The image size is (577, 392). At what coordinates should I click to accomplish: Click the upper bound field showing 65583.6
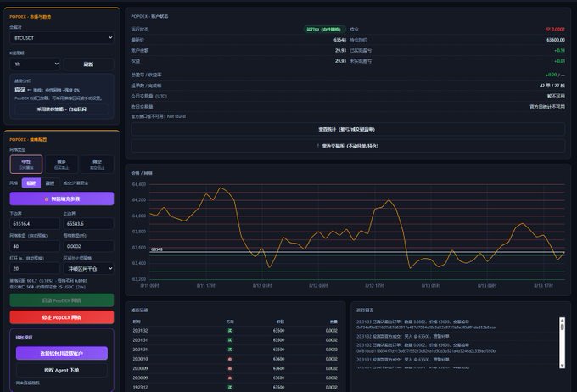pyautogui.click(x=88, y=224)
